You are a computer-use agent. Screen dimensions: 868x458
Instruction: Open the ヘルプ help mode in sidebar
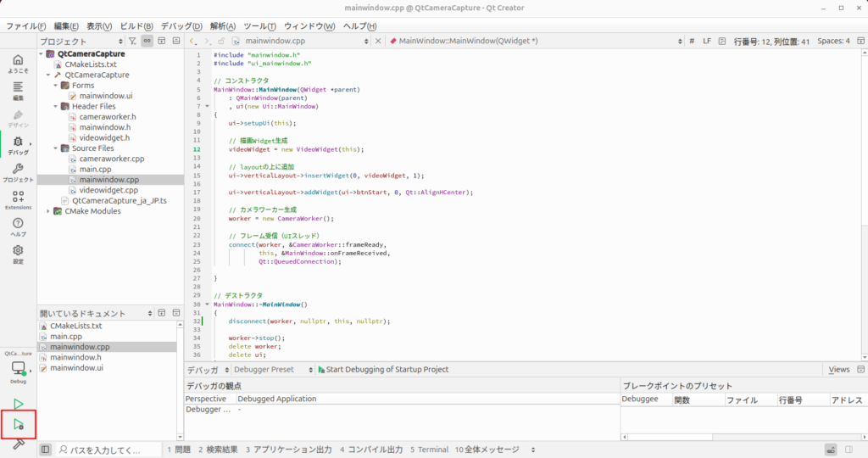click(18, 226)
